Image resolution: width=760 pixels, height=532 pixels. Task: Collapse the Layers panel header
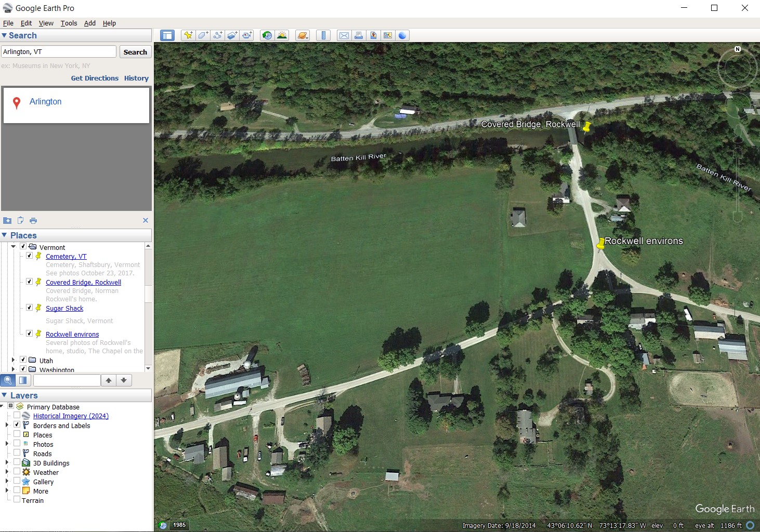click(x=76, y=395)
